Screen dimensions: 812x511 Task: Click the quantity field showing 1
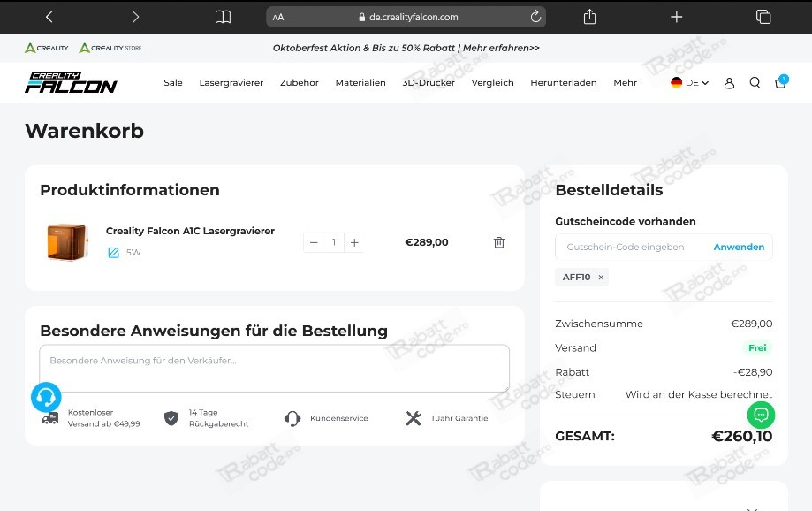(334, 242)
